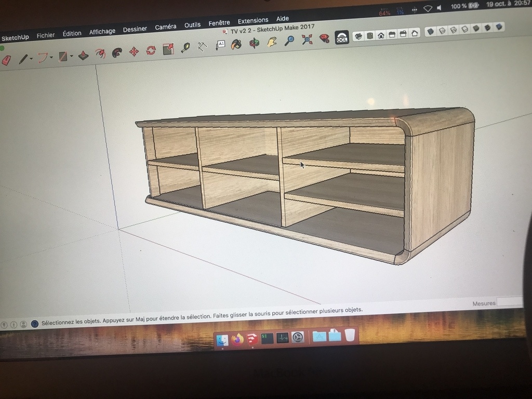Open the Outils menu
Screen dimensions: 532x399
point(192,25)
